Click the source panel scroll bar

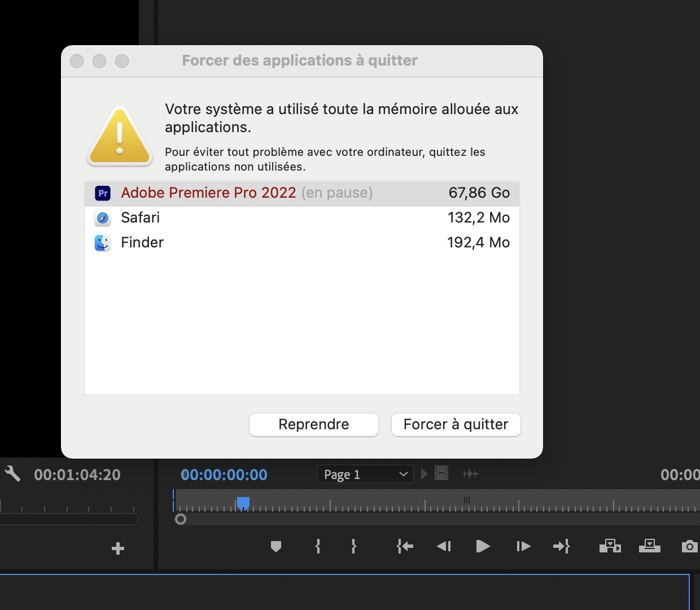69,518
